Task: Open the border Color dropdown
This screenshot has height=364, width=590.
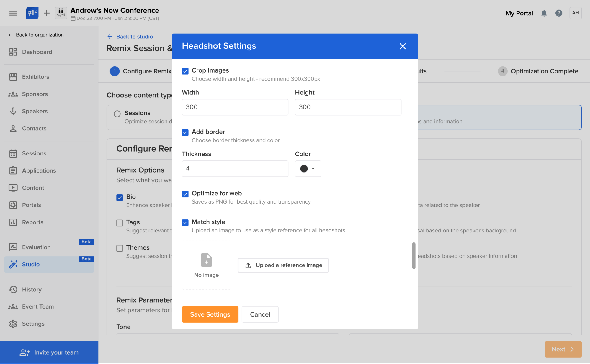Action: (x=313, y=168)
